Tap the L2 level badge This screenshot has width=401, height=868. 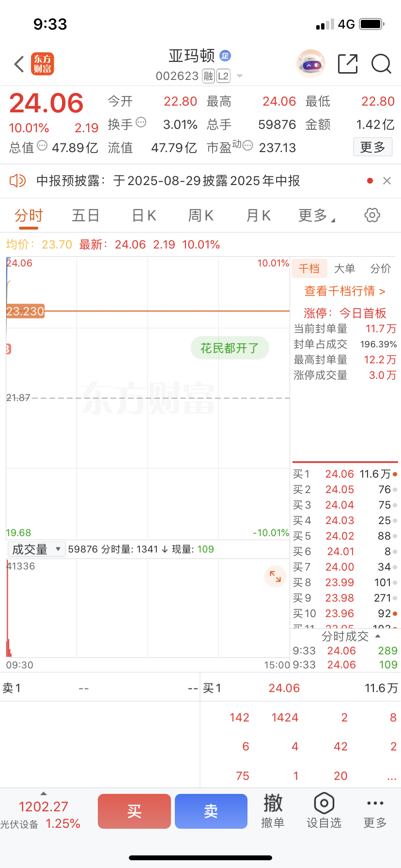click(223, 76)
